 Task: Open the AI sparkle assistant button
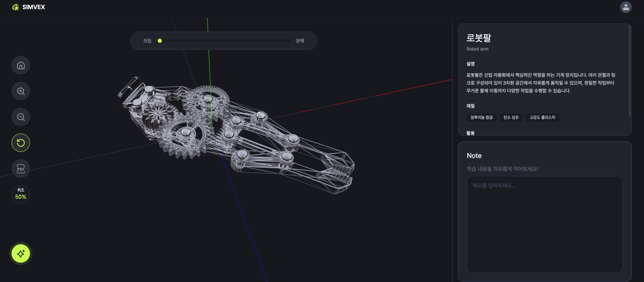(21, 253)
